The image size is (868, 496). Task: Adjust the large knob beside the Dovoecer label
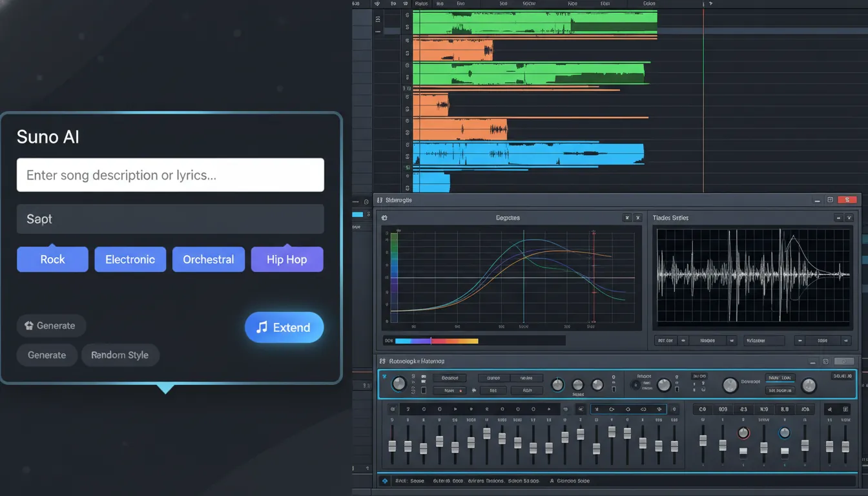point(730,385)
